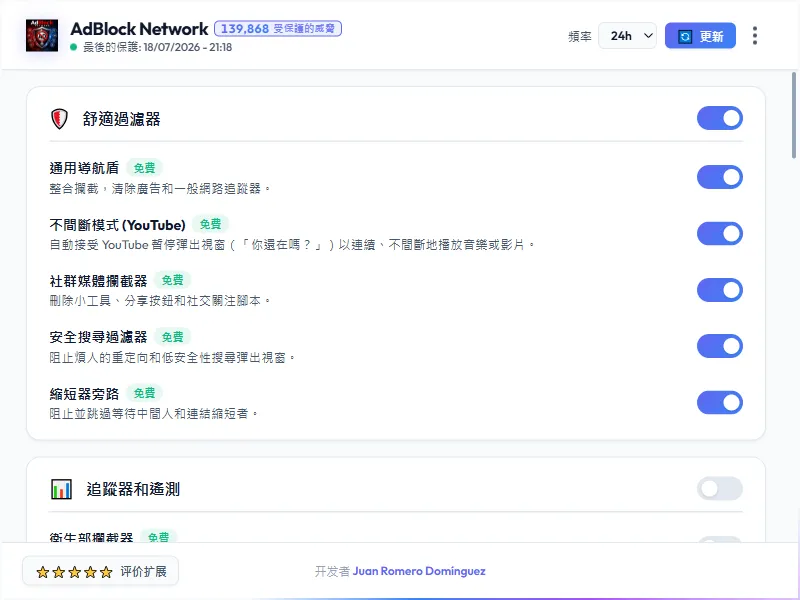Click description 阻止並跳過等待中間人和連結縮短者
The width and height of the screenshot is (800, 600).
(154, 414)
